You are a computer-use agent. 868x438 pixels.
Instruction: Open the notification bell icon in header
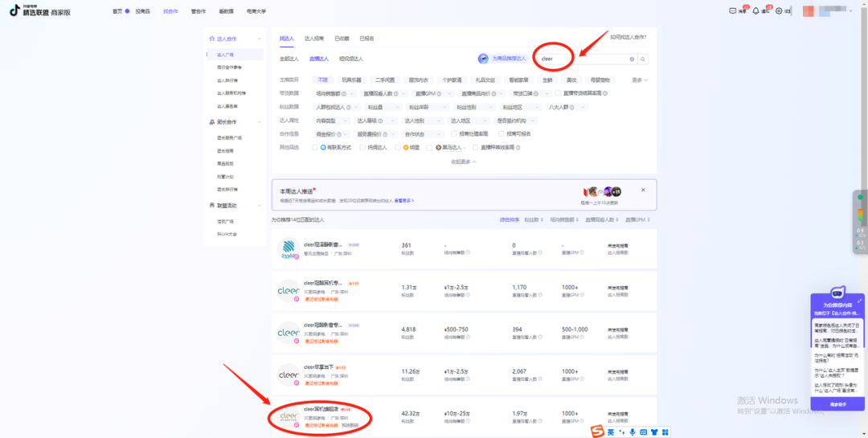[755, 10]
